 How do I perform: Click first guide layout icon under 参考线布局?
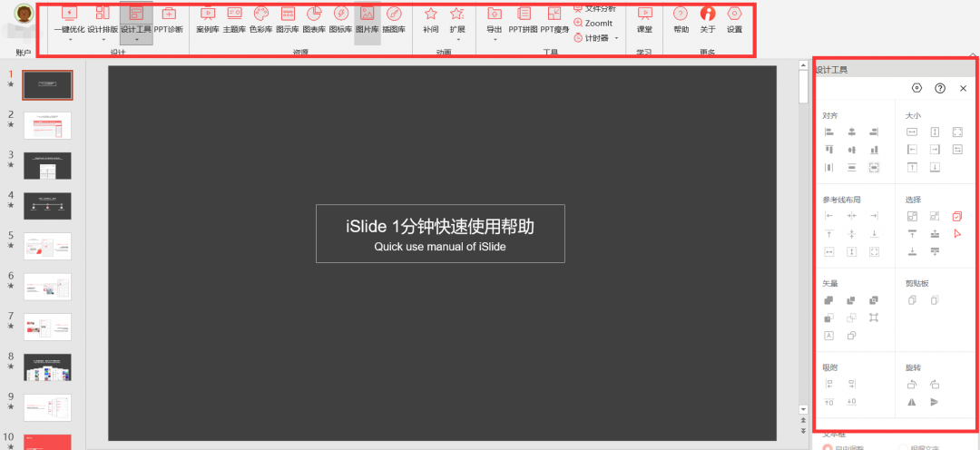(829, 216)
